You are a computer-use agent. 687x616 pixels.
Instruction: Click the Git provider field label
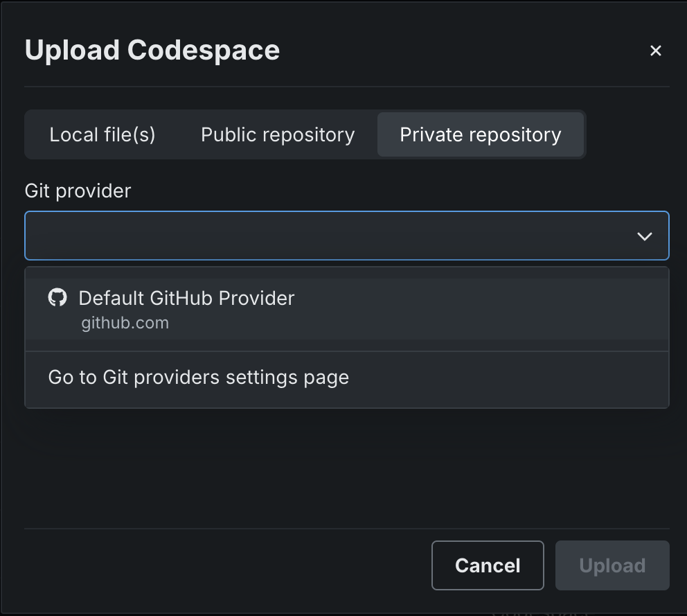tap(78, 191)
